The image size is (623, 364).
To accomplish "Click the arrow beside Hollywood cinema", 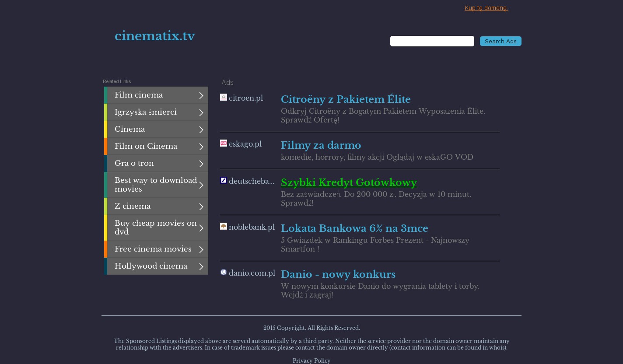I will [x=201, y=266].
